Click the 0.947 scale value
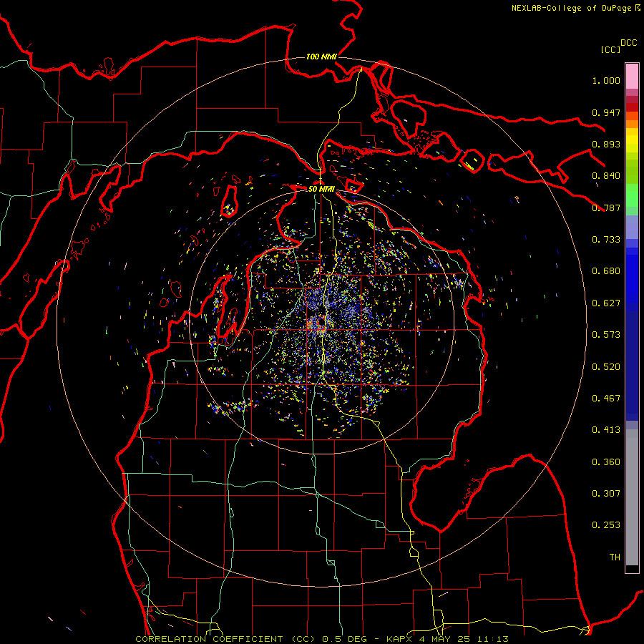 [606, 112]
